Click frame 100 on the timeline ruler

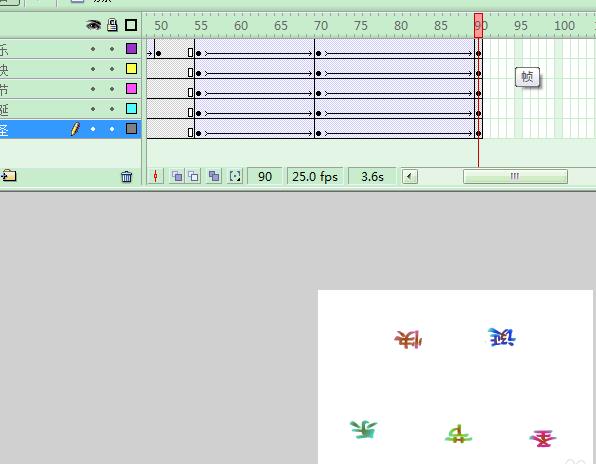tap(564, 26)
